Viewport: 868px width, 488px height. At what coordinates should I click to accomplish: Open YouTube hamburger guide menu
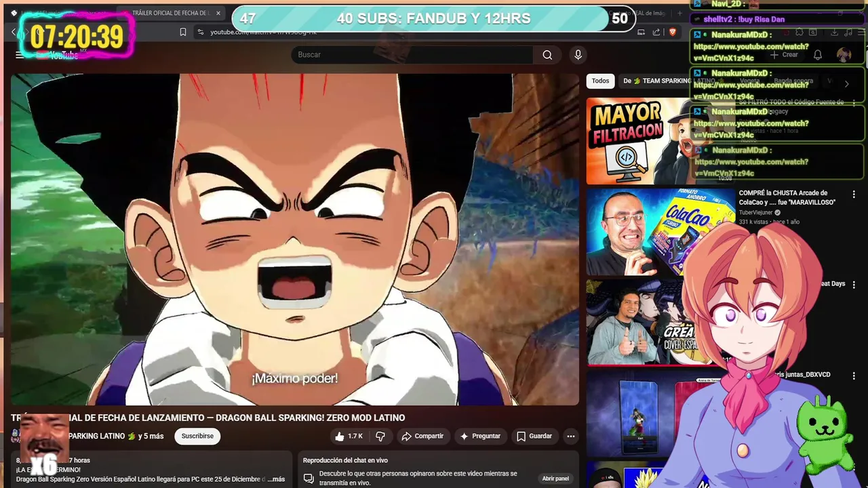click(x=19, y=55)
